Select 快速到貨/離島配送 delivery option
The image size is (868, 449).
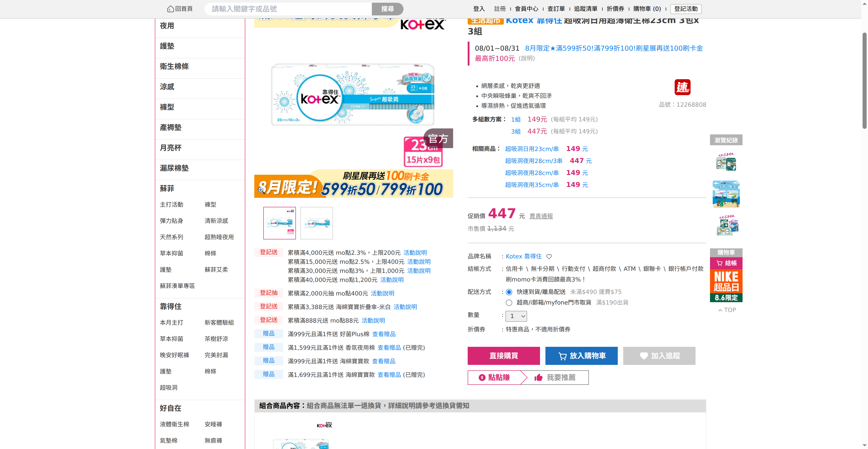[x=509, y=292]
